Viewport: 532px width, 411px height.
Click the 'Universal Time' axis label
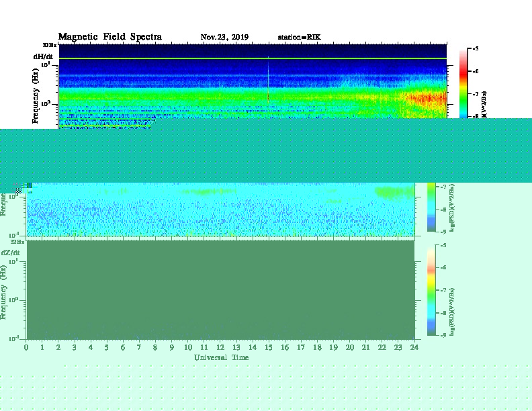(221, 357)
